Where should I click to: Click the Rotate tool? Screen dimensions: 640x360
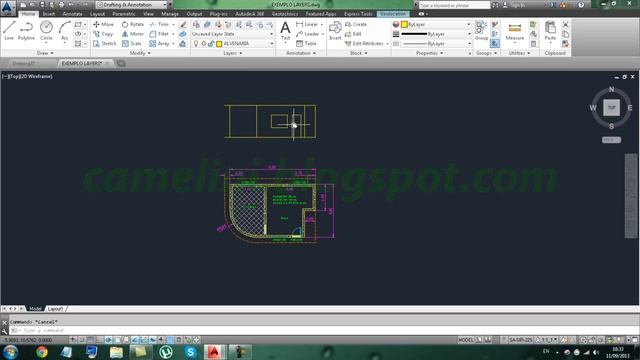[x=133, y=24]
